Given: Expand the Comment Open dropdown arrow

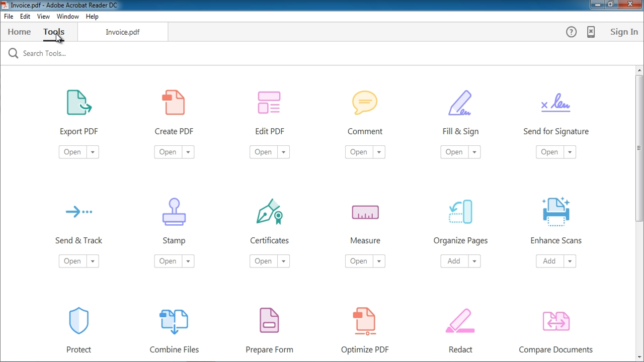Looking at the screenshot, I should tap(379, 152).
